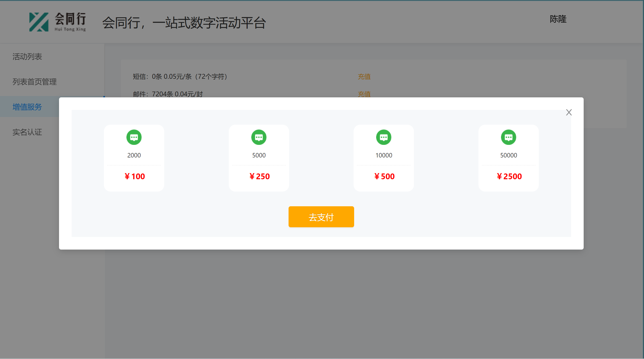Select the 2000 messages package card
The height and width of the screenshot is (359, 644).
tap(134, 158)
